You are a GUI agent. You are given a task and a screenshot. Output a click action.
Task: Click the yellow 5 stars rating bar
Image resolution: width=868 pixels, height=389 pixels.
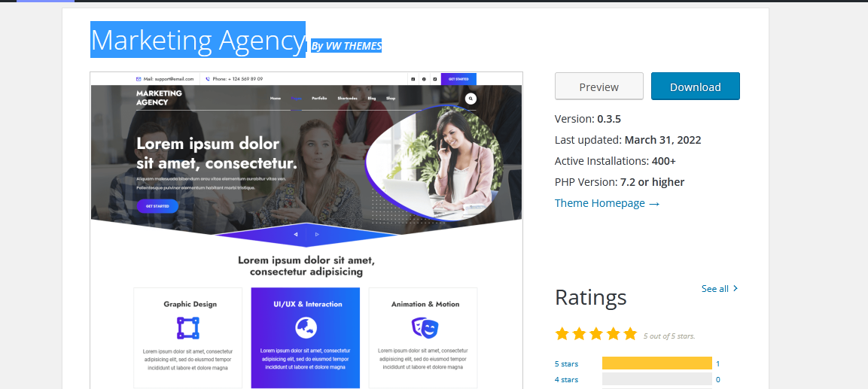(657, 363)
